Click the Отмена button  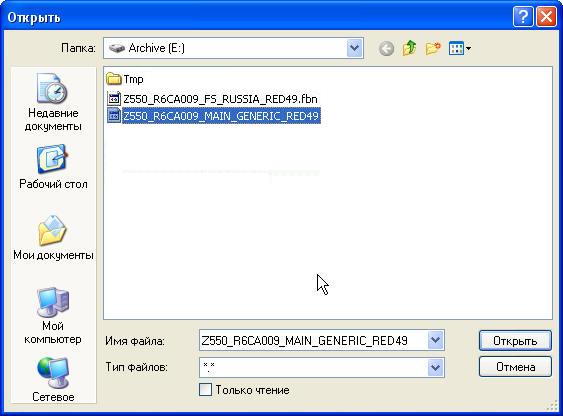click(515, 367)
